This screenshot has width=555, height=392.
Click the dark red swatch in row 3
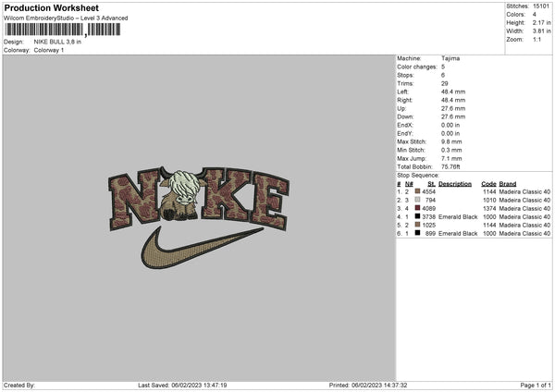(418, 208)
